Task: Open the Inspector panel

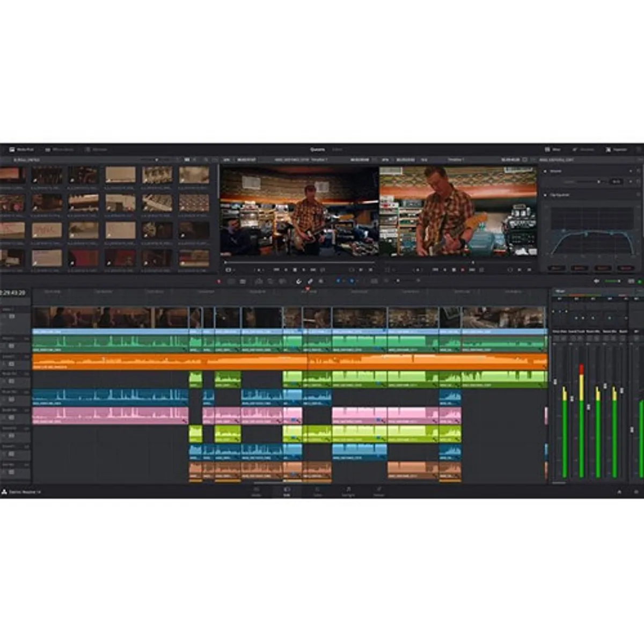Action: (x=609, y=149)
